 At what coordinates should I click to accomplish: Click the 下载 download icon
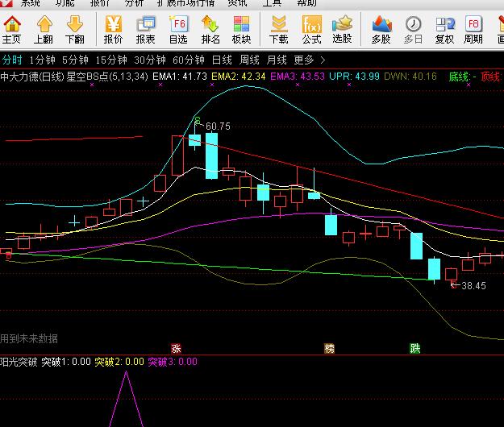pyautogui.click(x=278, y=29)
